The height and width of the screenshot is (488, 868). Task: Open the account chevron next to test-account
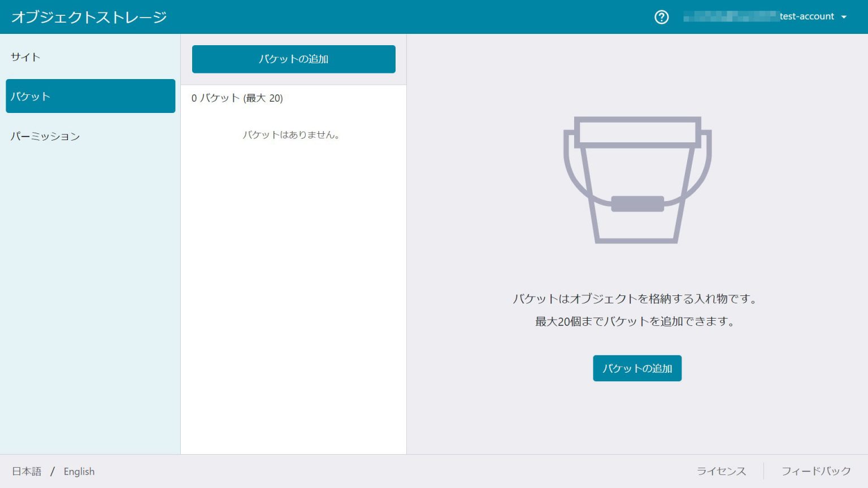pos(844,17)
